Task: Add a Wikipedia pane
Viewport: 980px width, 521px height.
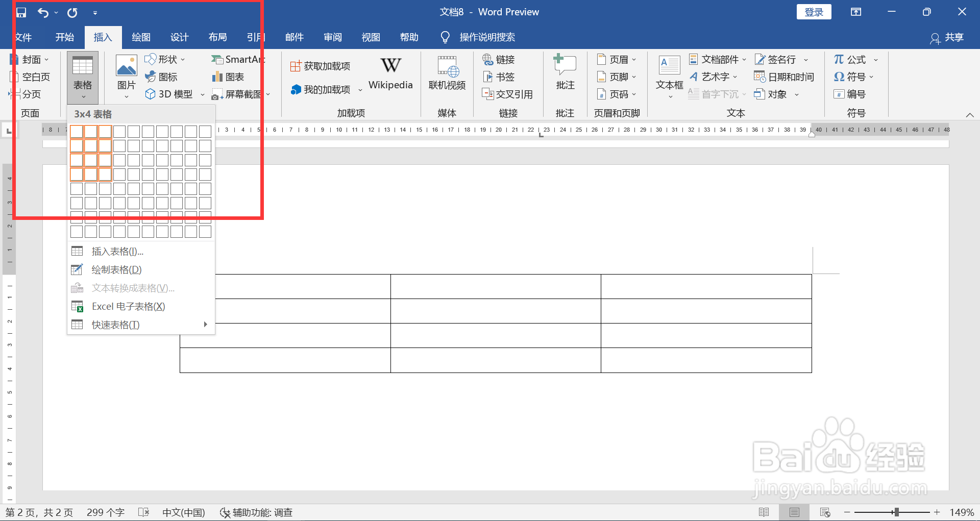Action: (x=390, y=74)
